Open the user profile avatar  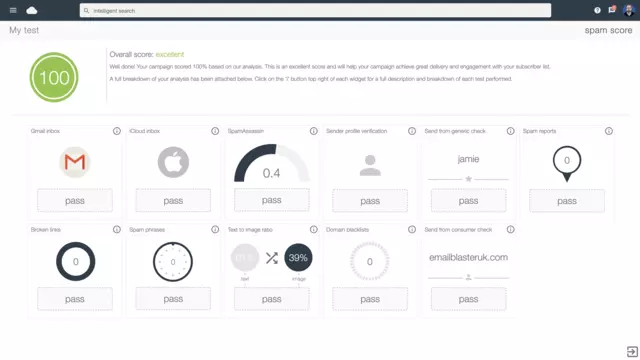click(629, 10)
